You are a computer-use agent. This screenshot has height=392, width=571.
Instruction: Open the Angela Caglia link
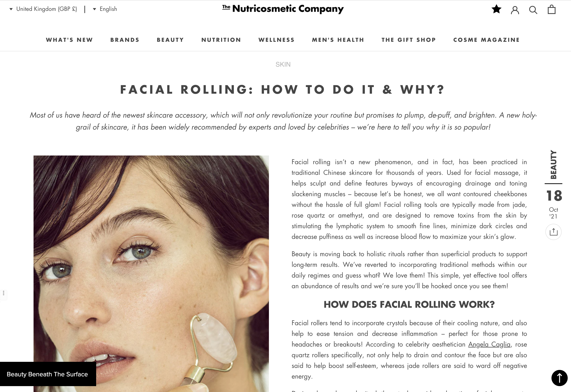pyautogui.click(x=489, y=344)
